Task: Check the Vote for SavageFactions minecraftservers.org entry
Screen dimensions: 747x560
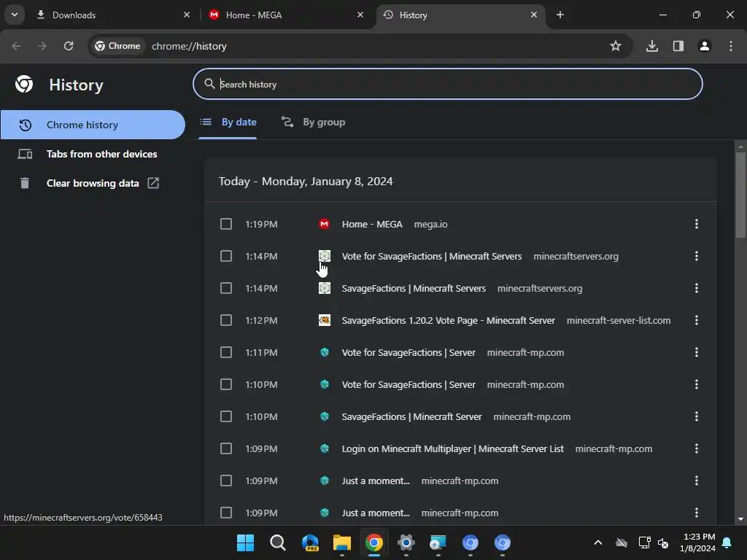Action: click(226, 256)
